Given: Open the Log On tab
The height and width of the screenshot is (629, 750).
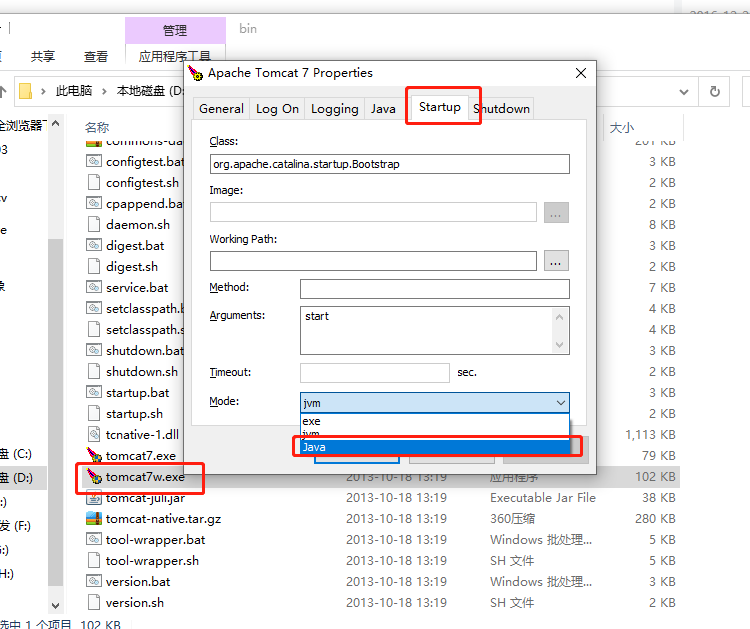Looking at the screenshot, I should (277, 109).
